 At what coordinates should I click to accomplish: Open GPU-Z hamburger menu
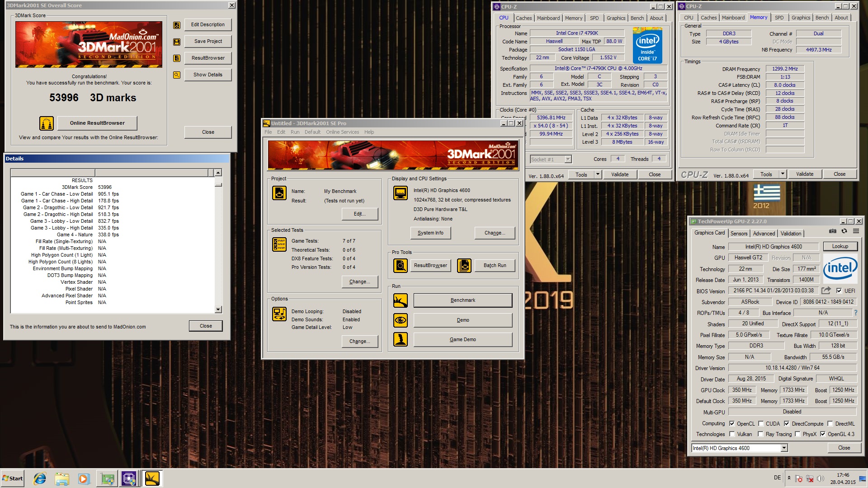pyautogui.click(x=856, y=231)
